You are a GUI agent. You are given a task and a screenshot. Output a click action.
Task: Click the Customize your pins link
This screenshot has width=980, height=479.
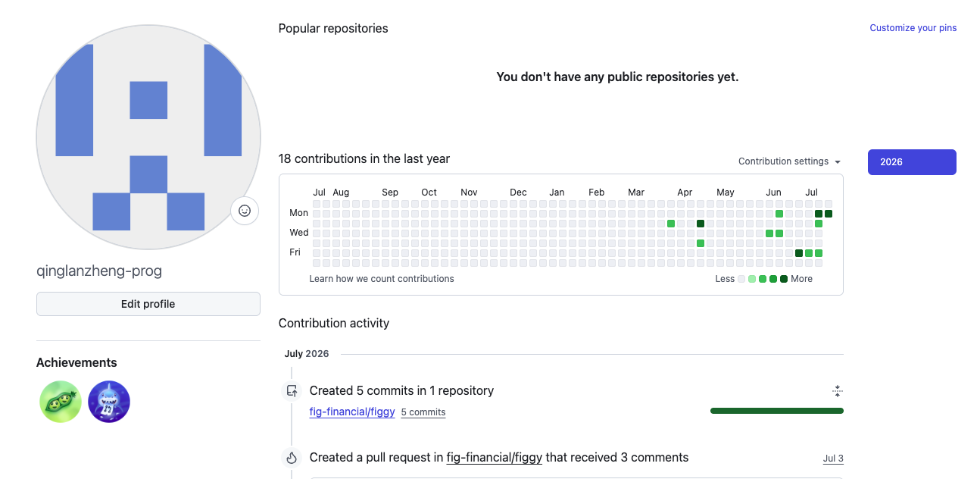[x=913, y=28]
